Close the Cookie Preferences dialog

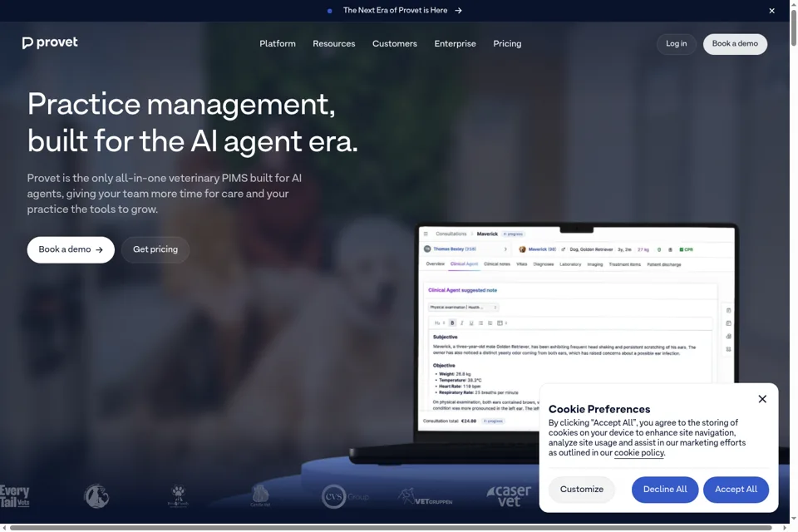(762, 399)
